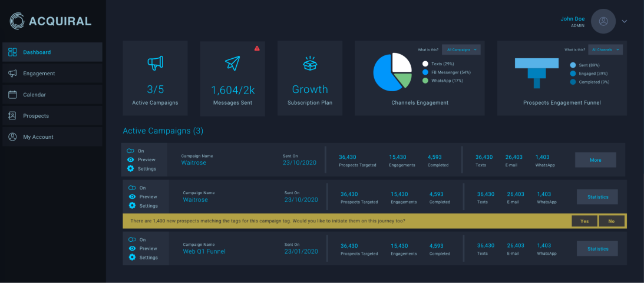The image size is (644, 283).
Task: Click the megaphone icon on Active Campaigns card
Action: (x=155, y=62)
